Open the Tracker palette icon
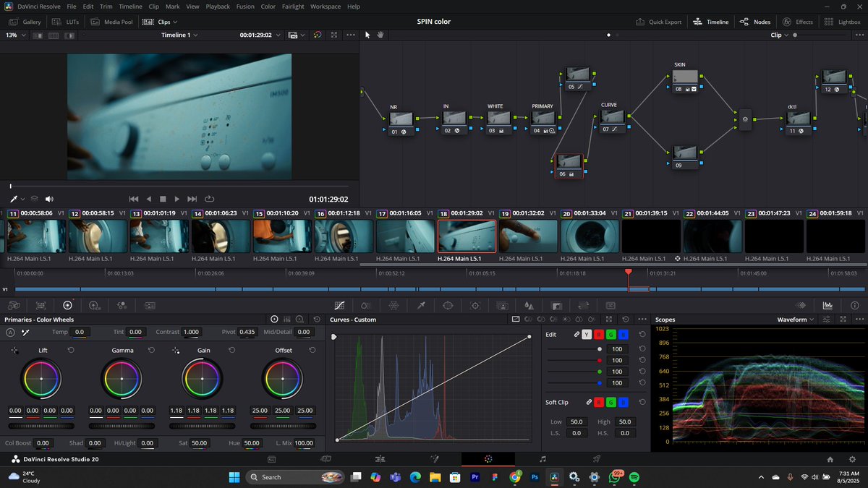868x488 pixels. [x=475, y=305]
